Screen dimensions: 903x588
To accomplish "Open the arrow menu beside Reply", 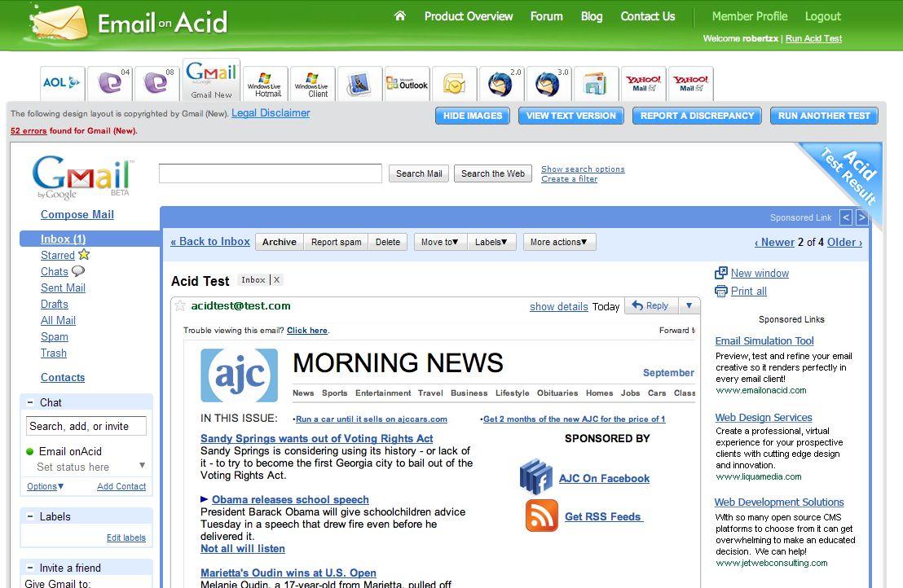I will click(689, 306).
